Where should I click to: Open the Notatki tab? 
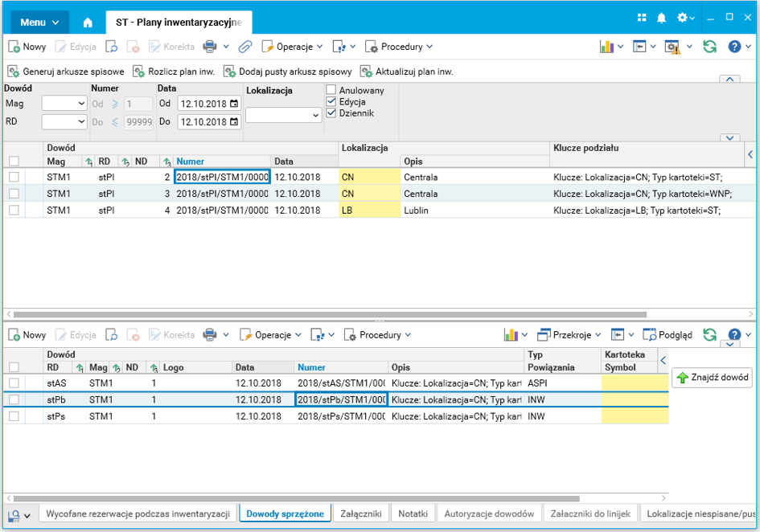click(413, 514)
